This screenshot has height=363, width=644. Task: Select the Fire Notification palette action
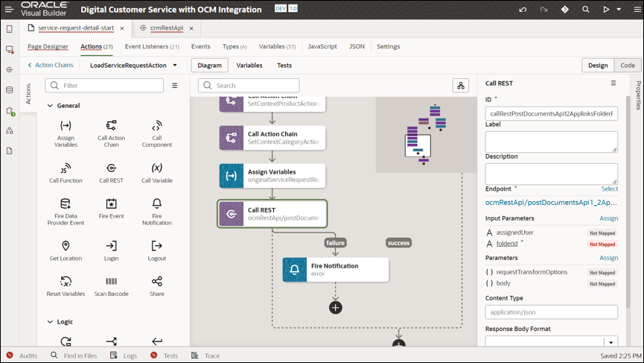(x=157, y=212)
